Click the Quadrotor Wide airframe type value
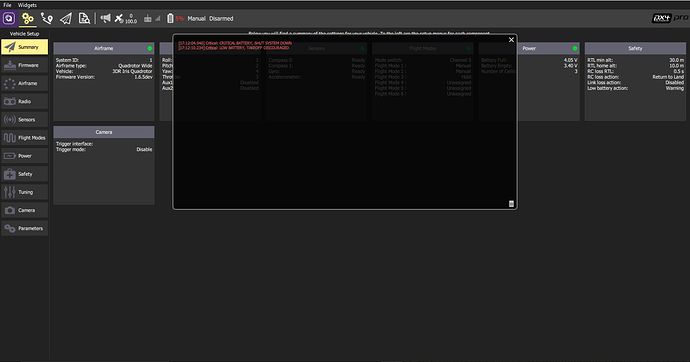Image resolution: width=690 pixels, height=362 pixels. [135, 66]
